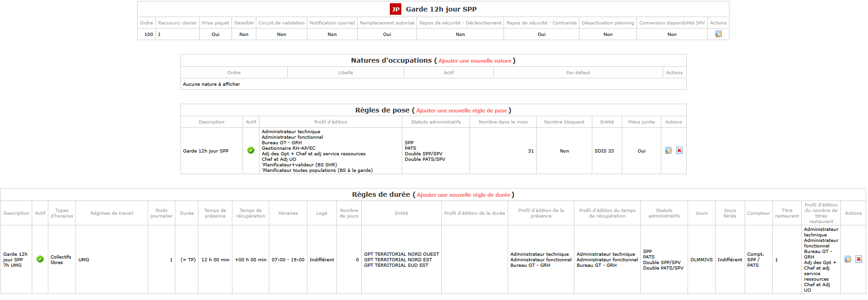Click Gestionnaire RH-AP/EC in Profil d'édition
This screenshot has height=300, width=868.
pyautogui.click(x=289, y=148)
